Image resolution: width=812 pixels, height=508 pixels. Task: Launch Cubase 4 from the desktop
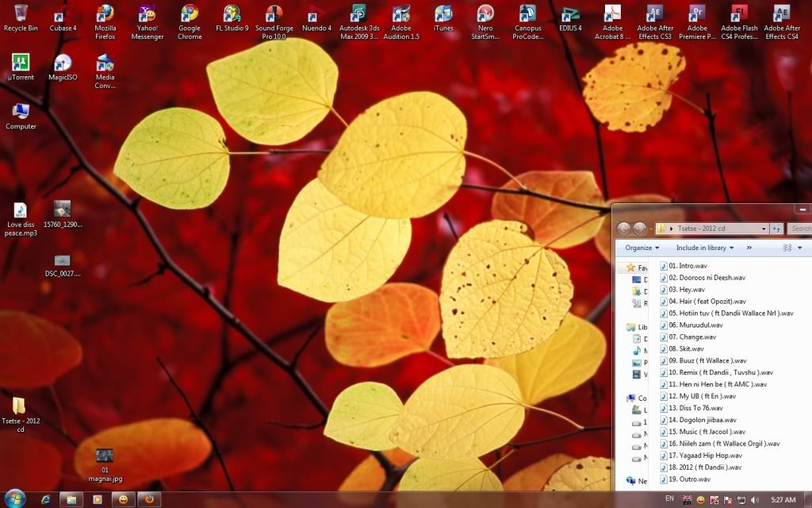(x=63, y=14)
